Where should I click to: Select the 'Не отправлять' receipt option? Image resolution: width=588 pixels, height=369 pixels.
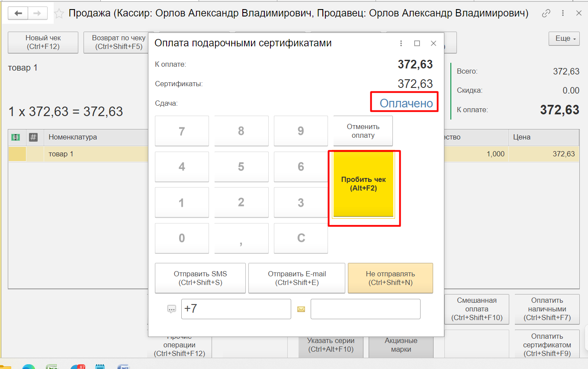[390, 278]
